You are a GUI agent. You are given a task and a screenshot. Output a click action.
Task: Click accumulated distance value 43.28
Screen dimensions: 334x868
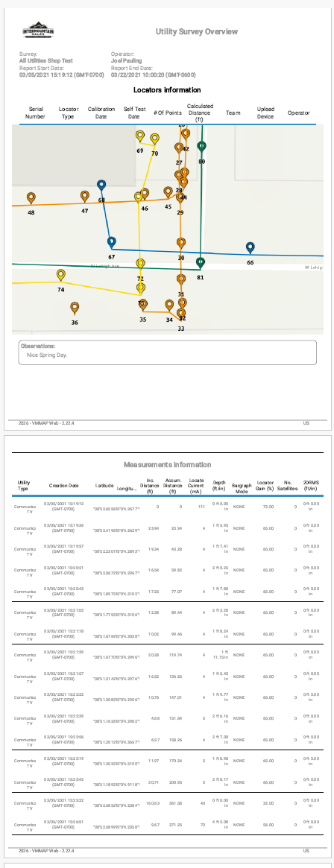[x=176, y=549]
